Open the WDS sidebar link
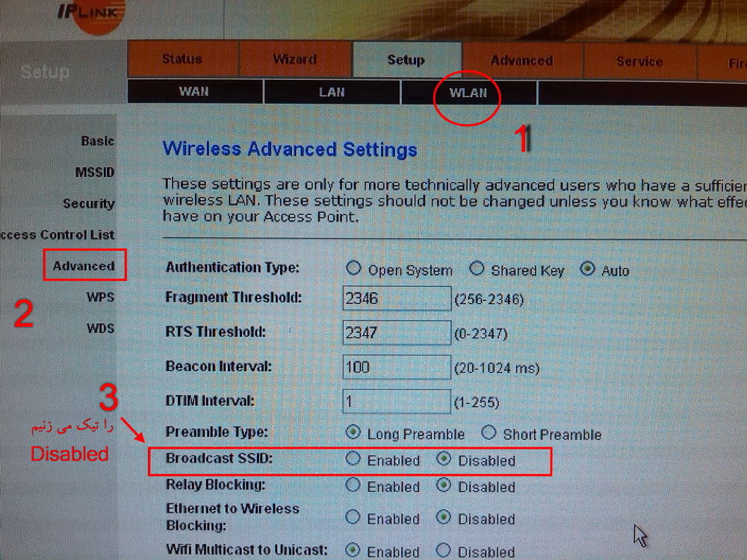 (x=101, y=328)
